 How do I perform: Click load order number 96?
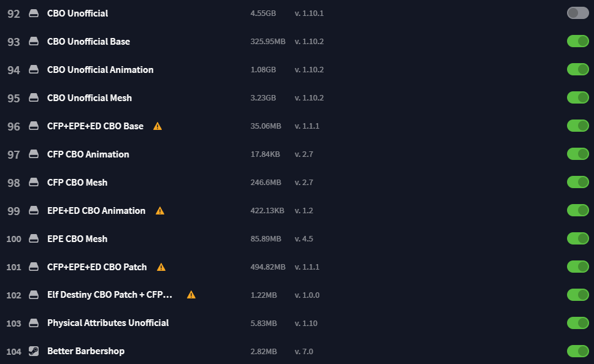(13, 126)
